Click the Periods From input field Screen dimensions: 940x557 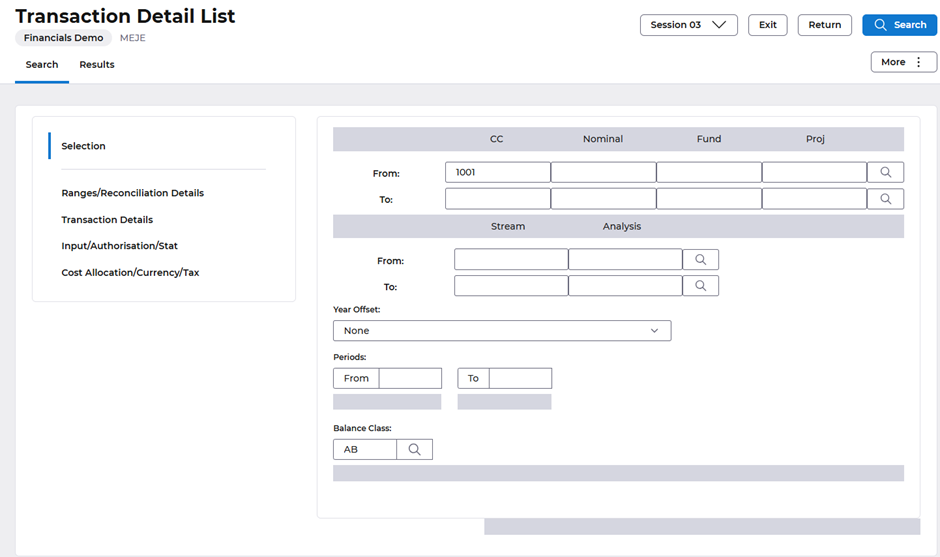(410, 378)
